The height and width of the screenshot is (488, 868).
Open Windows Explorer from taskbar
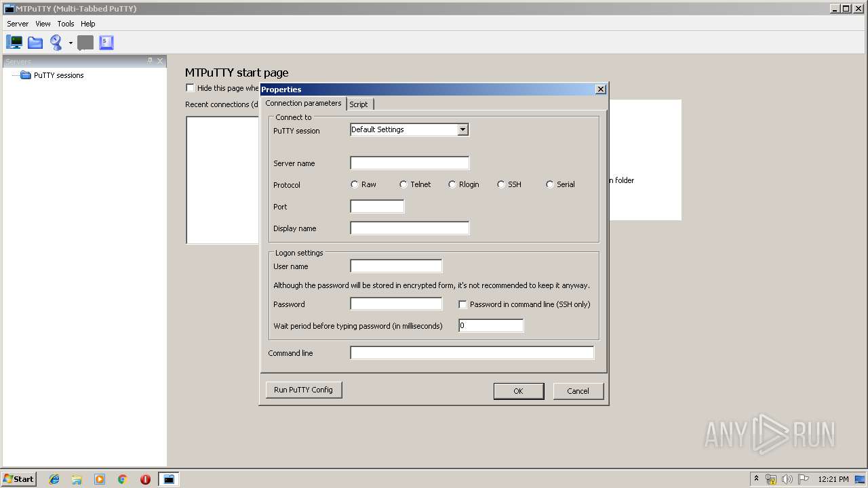point(77,479)
